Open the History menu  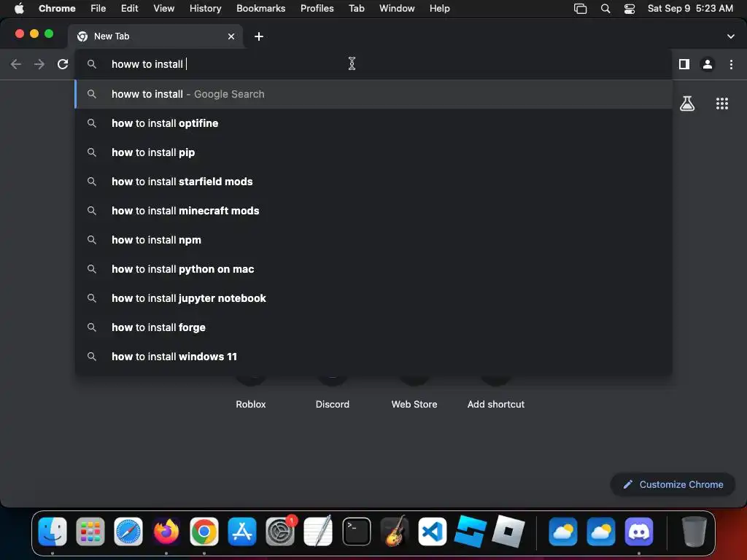pyautogui.click(x=205, y=9)
